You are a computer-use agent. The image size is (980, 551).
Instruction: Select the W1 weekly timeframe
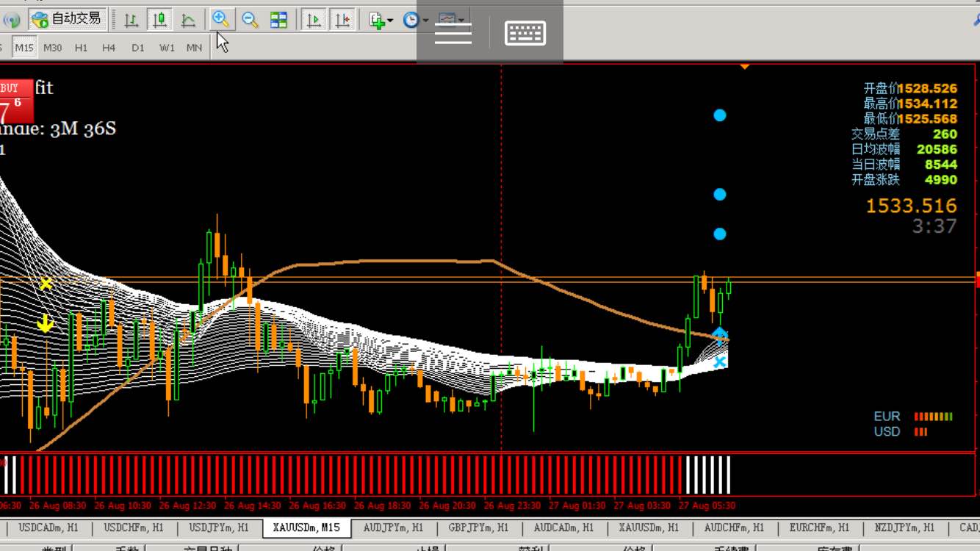point(167,48)
